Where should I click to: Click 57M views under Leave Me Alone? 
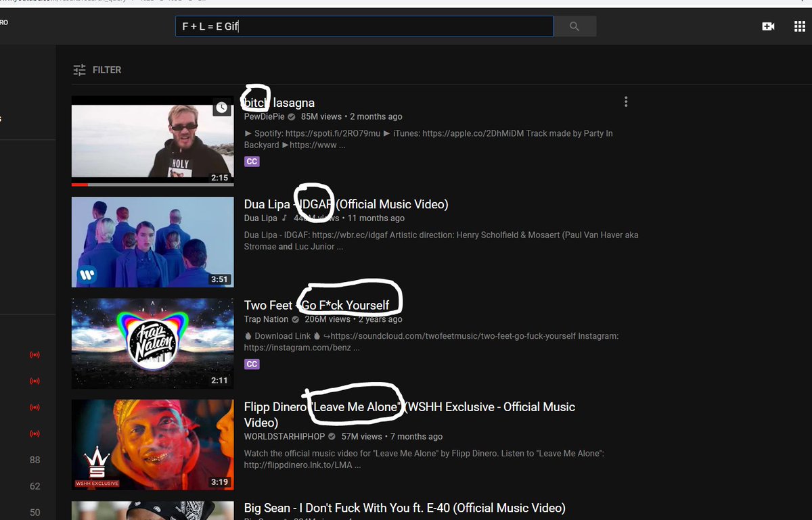pos(362,437)
